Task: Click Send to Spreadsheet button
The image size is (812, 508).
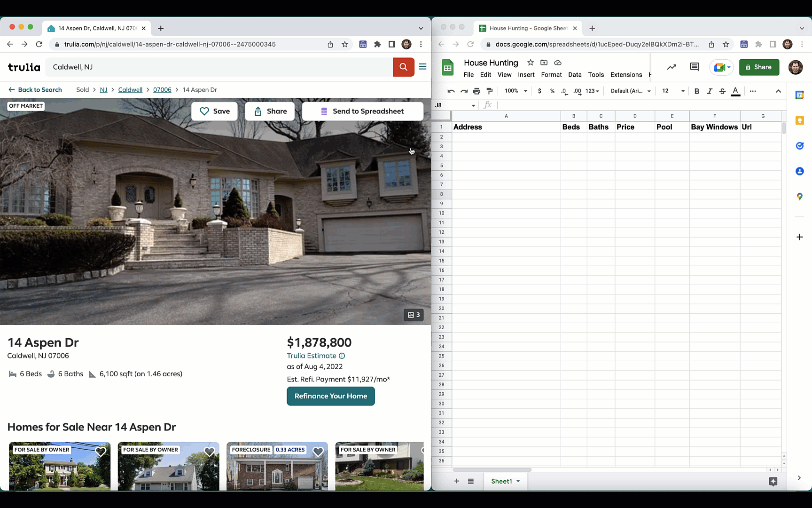Action: (x=362, y=111)
